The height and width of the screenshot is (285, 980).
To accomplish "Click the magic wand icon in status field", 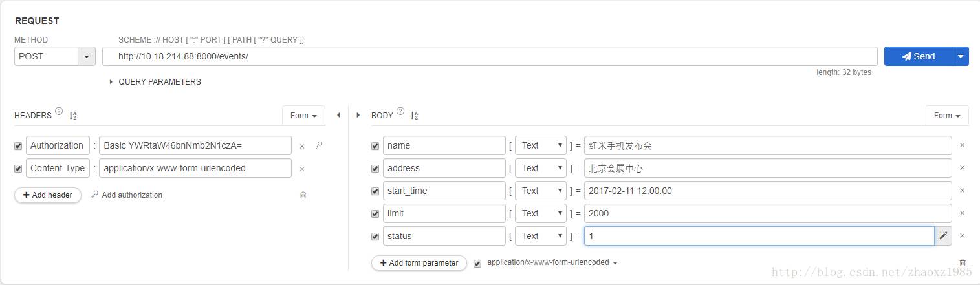I will [943, 236].
